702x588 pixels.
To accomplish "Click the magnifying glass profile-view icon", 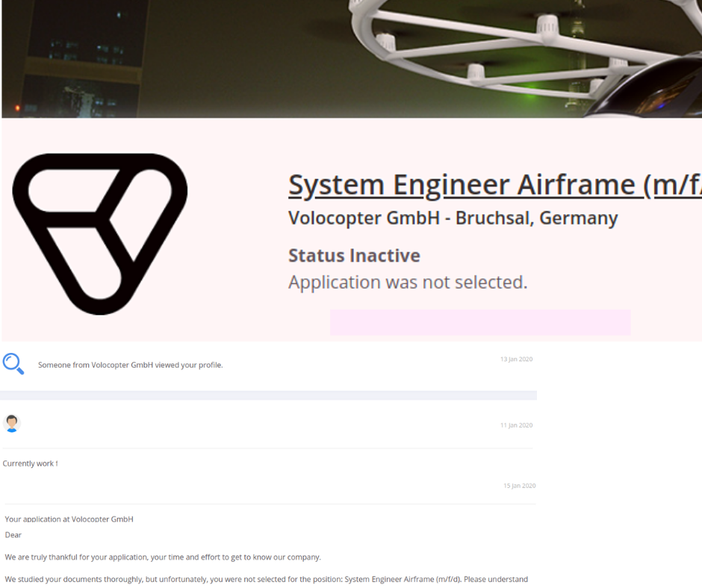I will (x=13, y=364).
